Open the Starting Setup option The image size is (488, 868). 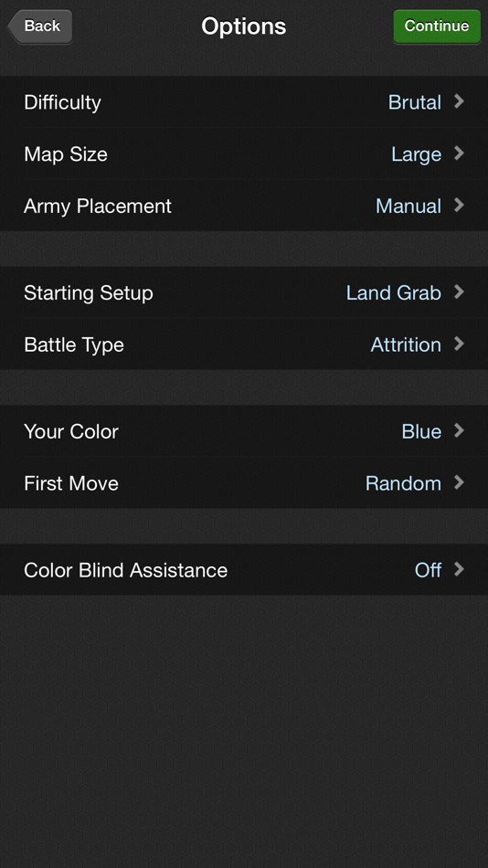(x=244, y=292)
